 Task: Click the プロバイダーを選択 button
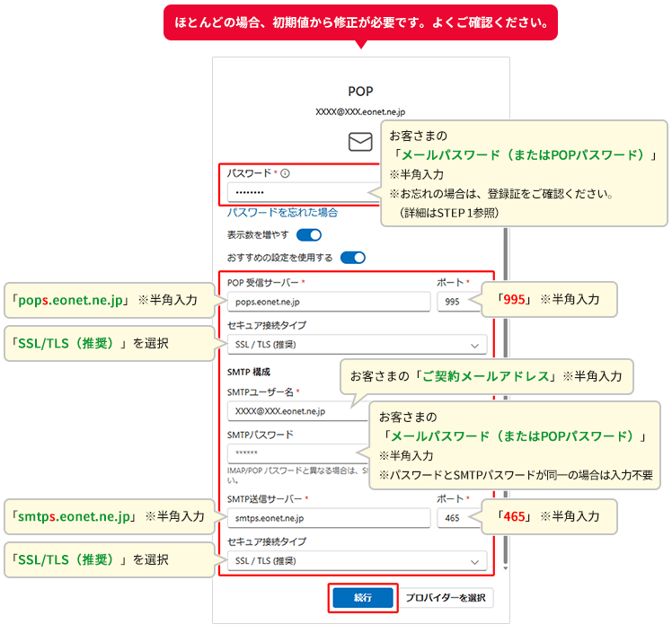tap(446, 597)
